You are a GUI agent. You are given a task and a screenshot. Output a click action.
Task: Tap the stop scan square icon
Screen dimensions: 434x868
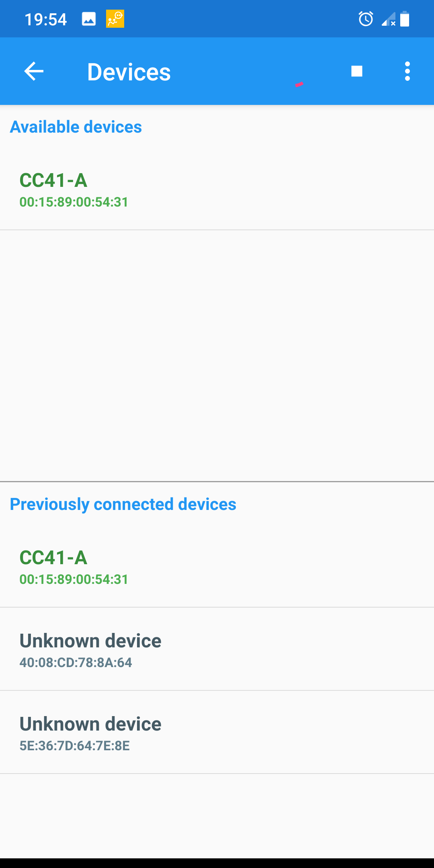pyautogui.click(x=356, y=71)
